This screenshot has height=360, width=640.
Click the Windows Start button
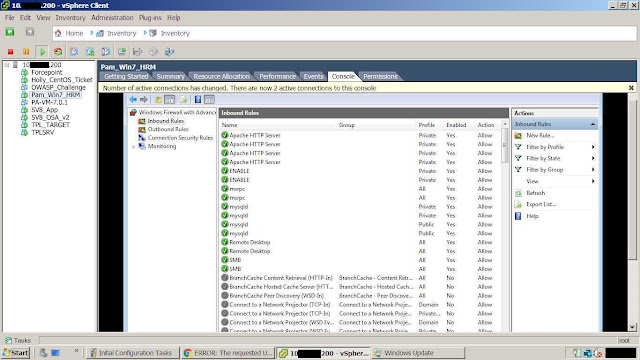[16, 353]
